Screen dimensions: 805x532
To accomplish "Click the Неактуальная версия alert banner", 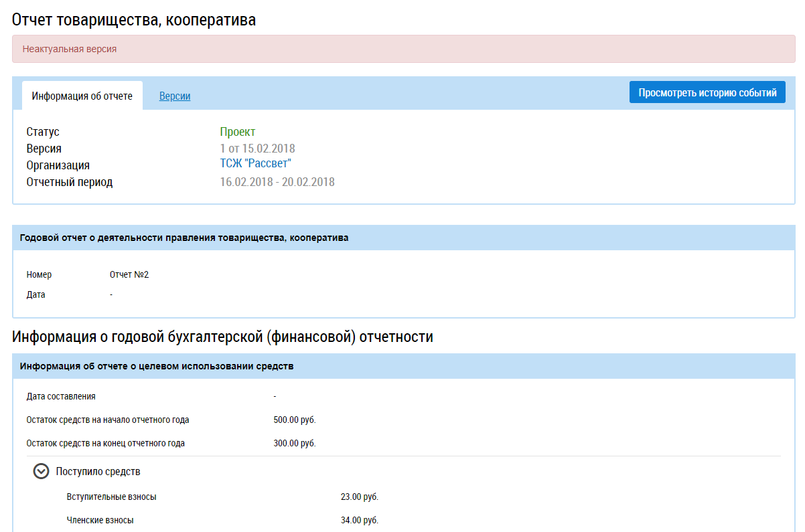I will [x=403, y=49].
